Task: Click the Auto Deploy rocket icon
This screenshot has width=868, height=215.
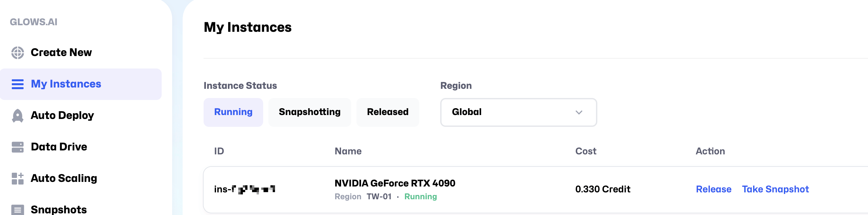Action: point(18,115)
